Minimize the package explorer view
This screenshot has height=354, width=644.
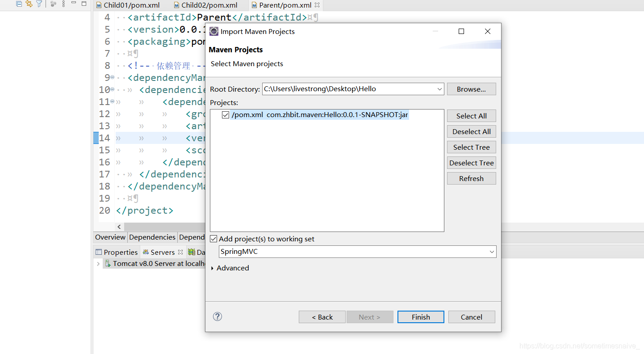(74, 3)
